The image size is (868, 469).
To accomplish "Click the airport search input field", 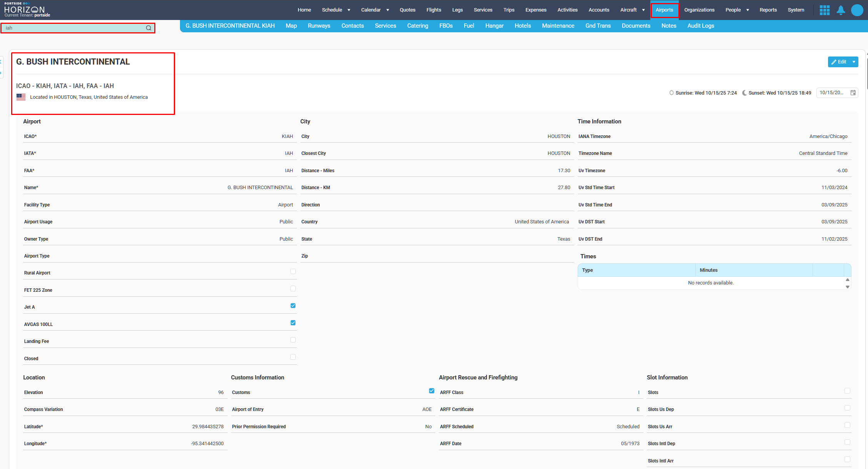I will [73, 28].
